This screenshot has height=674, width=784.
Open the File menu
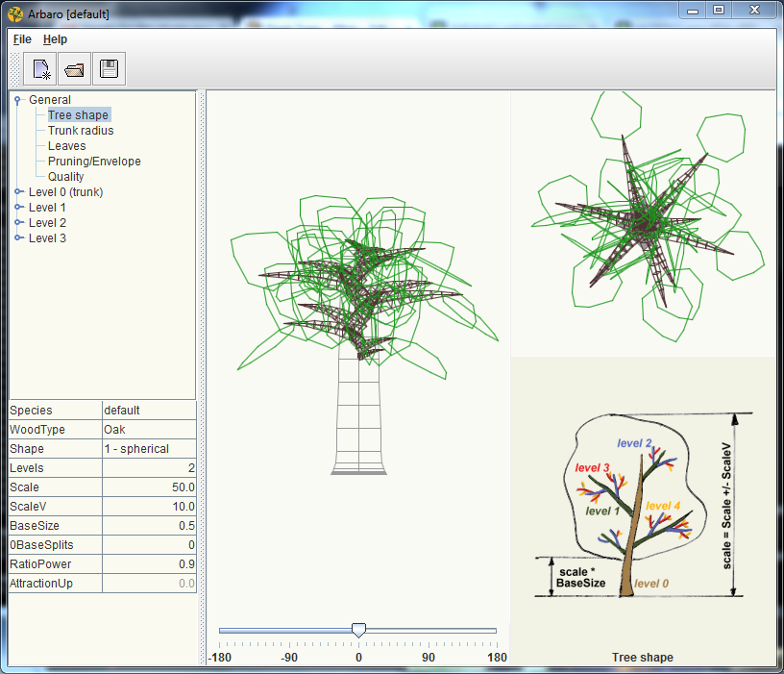(22, 39)
